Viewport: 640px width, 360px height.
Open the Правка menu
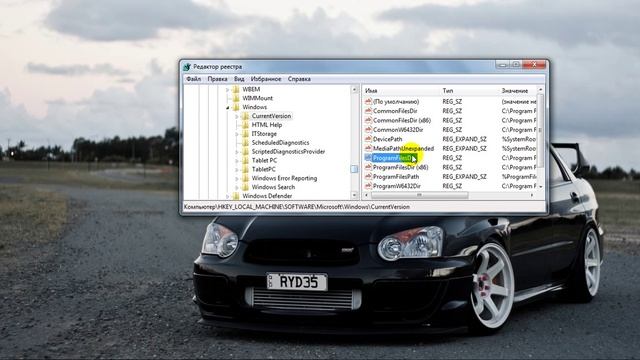(x=217, y=79)
